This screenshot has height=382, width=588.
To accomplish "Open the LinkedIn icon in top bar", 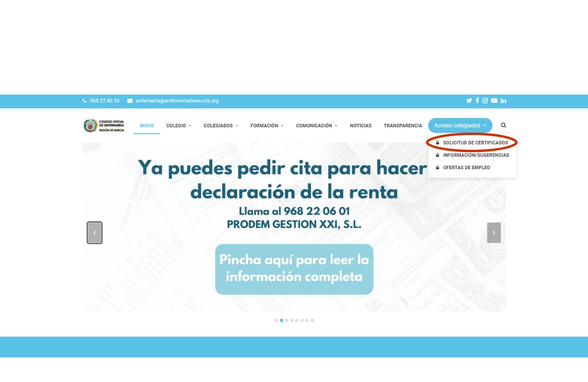I will 503,100.
